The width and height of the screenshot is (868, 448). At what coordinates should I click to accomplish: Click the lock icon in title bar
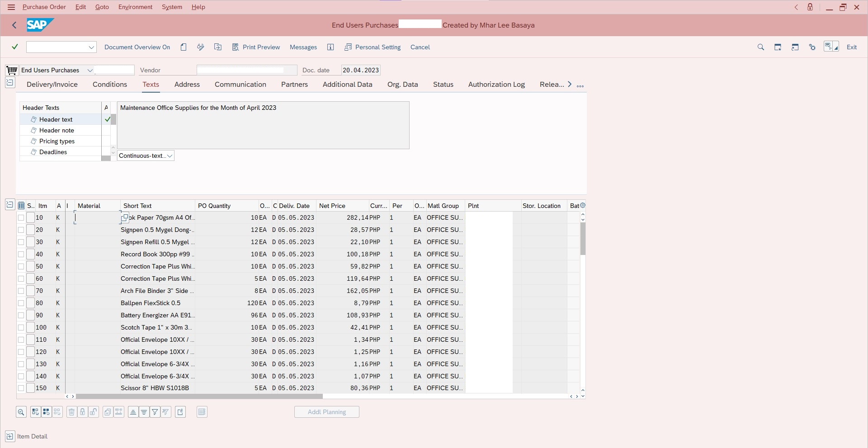tap(810, 7)
